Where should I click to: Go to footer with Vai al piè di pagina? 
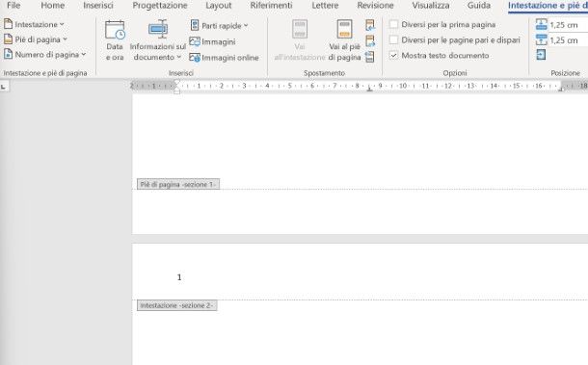tap(345, 40)
